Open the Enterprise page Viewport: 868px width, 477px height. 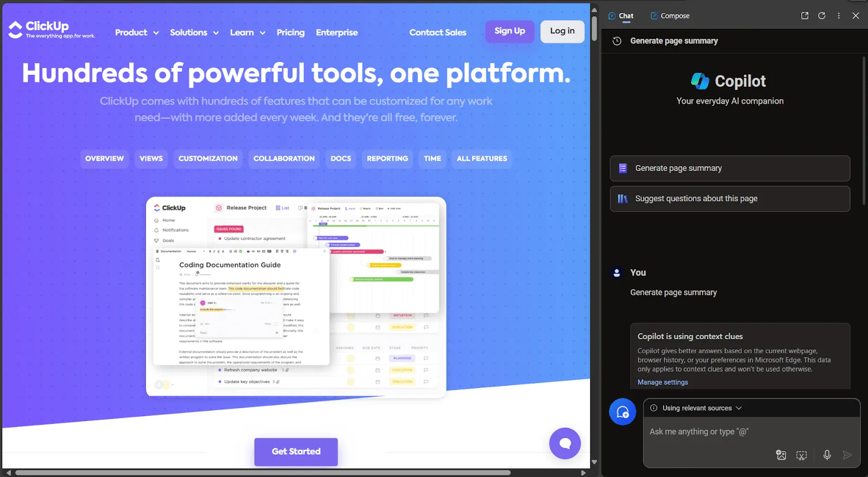coord(337,33)
